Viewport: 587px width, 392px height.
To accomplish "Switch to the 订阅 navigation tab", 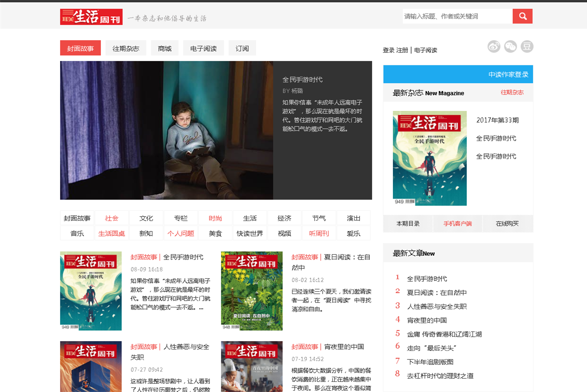I will 242,48.
